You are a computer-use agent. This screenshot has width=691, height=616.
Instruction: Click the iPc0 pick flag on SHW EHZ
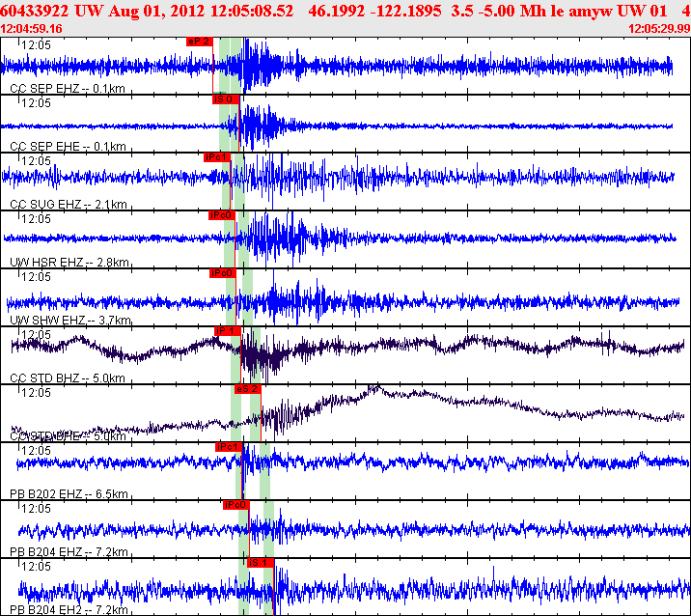(x=223, y=273)
